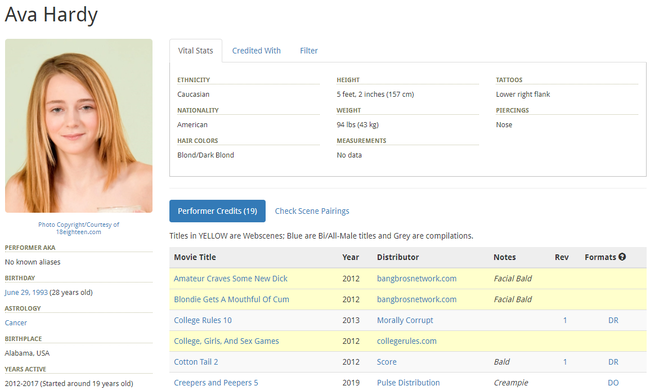Viewport: 650px width, 390px height.
Task: Sort by Rev column header
Action: tap(562, 257)
